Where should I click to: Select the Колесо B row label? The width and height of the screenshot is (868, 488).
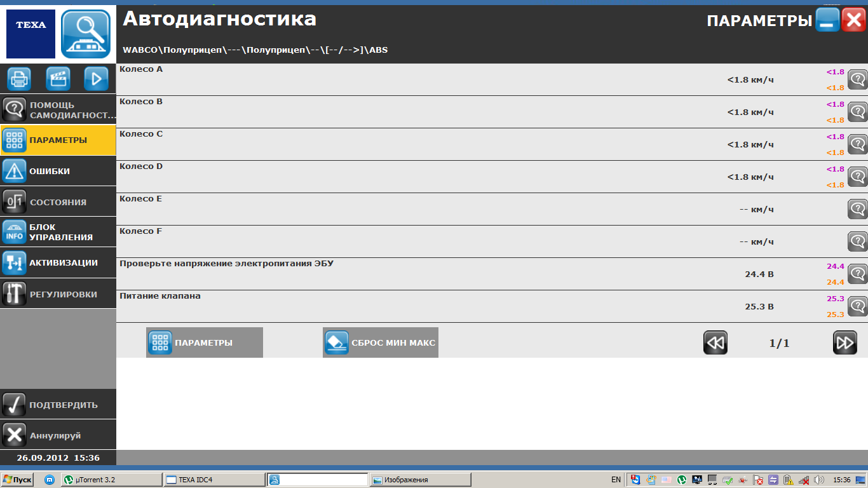pyautogui.click(x=141, y=101)
